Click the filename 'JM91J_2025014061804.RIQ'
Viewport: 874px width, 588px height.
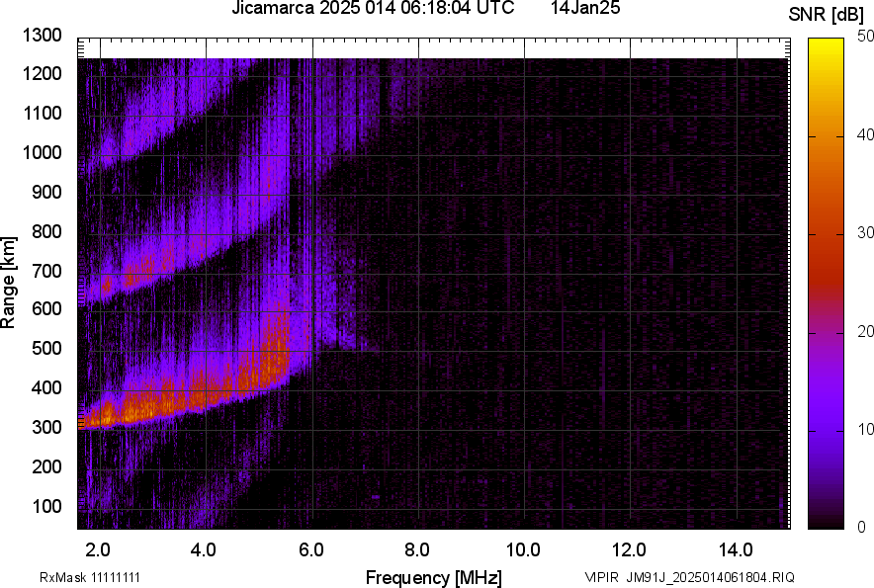[710, 577]
